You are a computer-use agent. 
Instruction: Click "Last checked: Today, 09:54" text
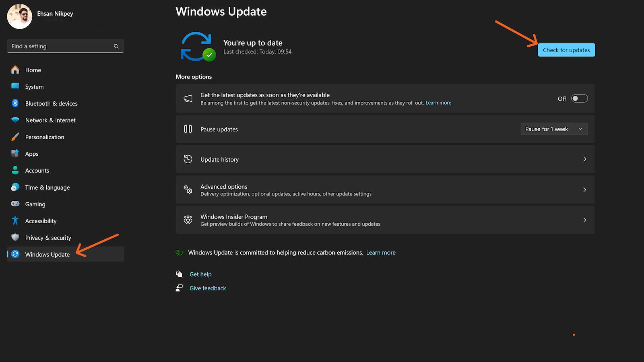pos(258,52)
